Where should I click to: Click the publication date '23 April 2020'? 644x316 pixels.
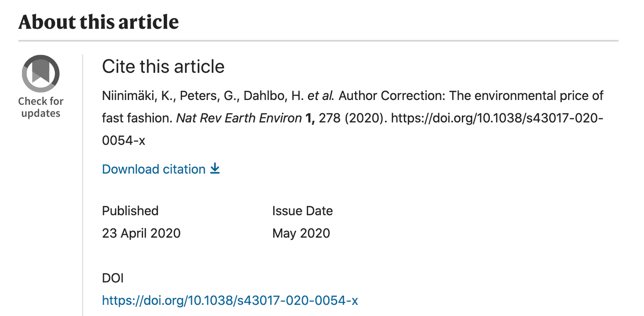(x=141, y=233)
